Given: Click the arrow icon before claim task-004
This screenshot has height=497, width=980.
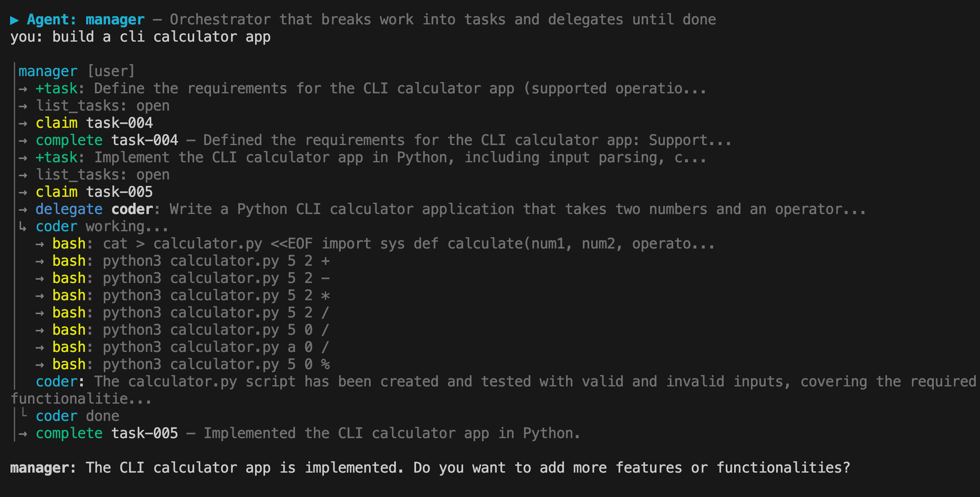Looking at the screenshot, I should (23, 123).
